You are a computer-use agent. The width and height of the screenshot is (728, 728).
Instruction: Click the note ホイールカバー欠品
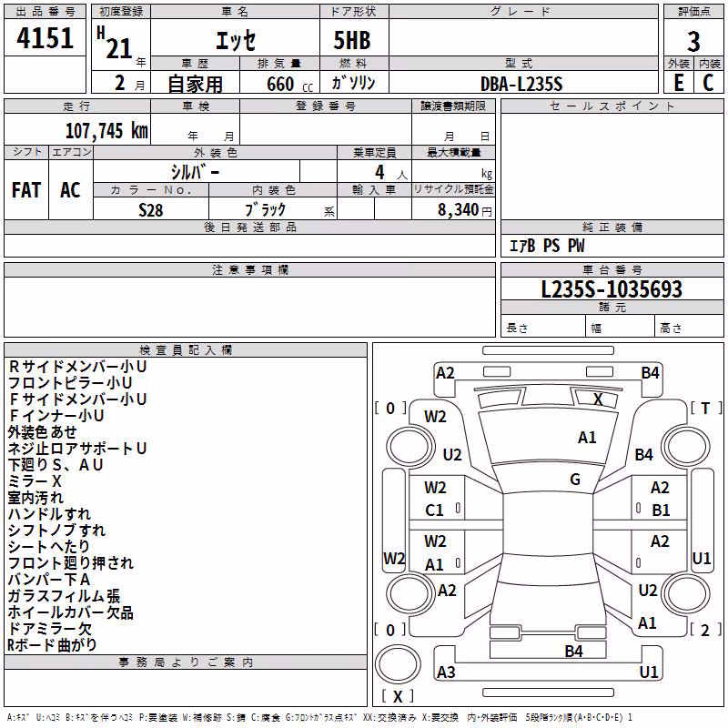tap(71, 612)
